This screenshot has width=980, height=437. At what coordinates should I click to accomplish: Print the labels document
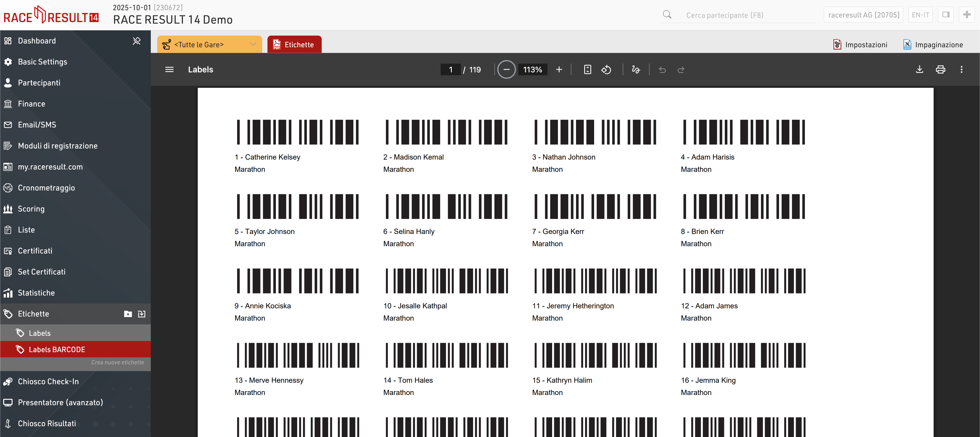point(940,70)
